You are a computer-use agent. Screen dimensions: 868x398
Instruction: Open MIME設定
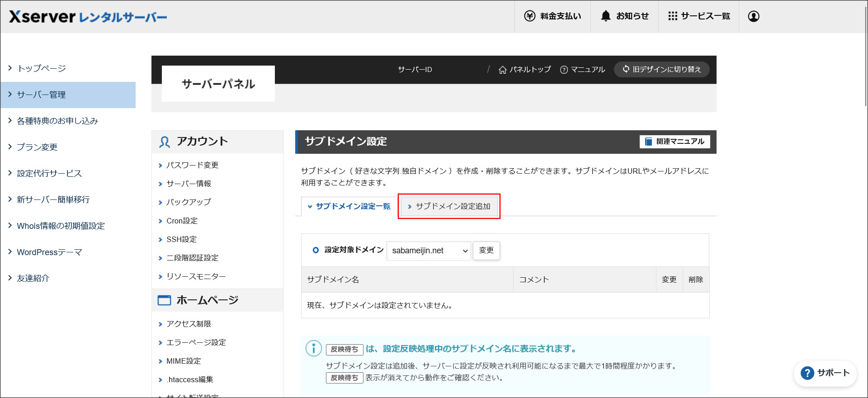tap(184, 361)
